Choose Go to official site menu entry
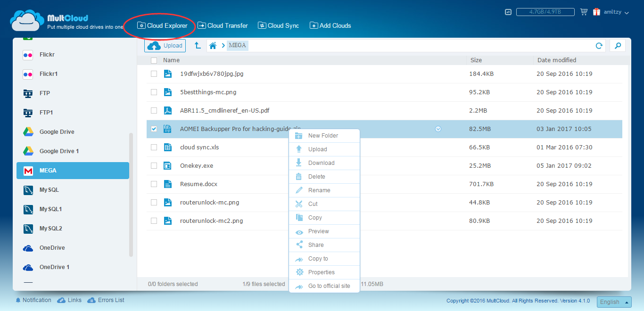The image size is (644, 311). (x=324, y=286)
